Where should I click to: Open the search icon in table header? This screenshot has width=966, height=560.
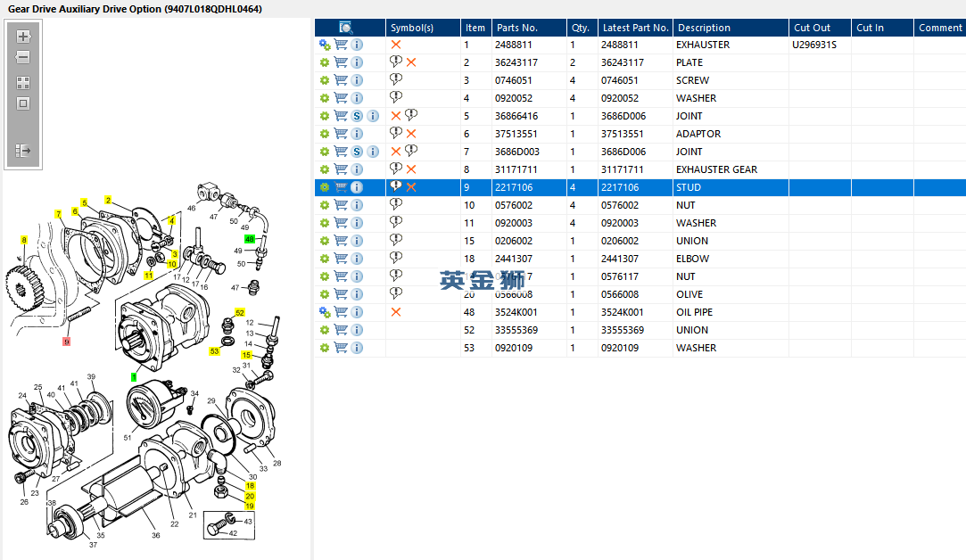pos(345,27)
